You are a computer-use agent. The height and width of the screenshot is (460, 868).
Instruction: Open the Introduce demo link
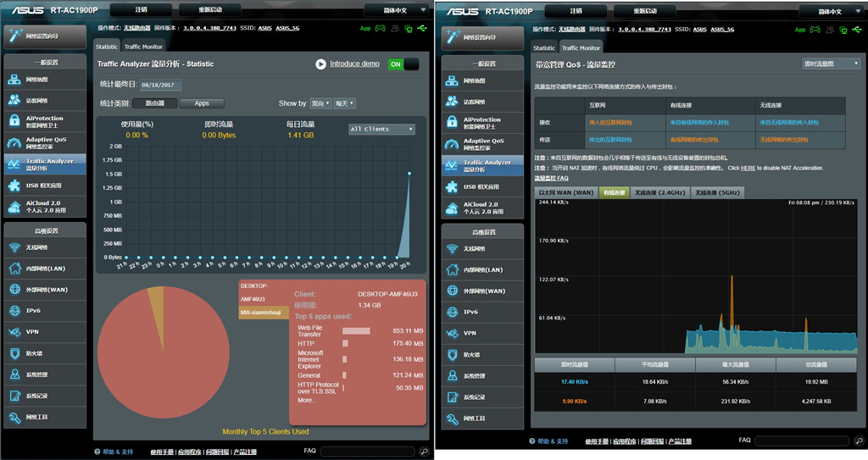click(x=354, y=64)
